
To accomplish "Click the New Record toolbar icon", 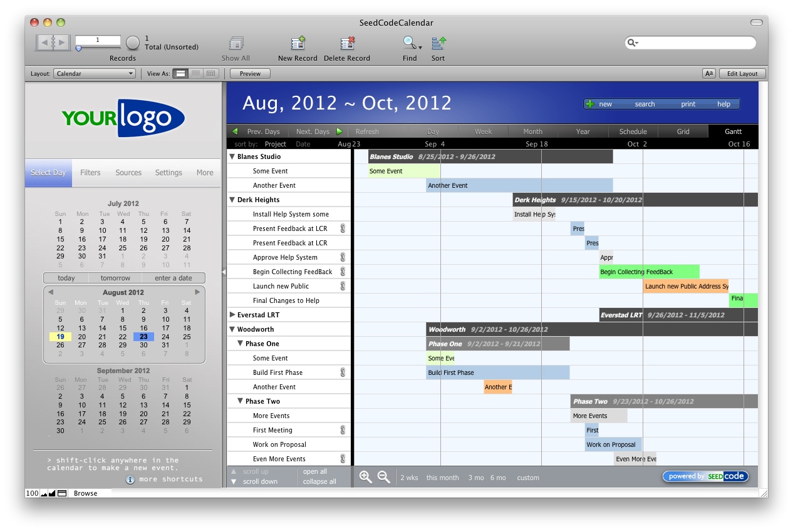I will [298, 43].
